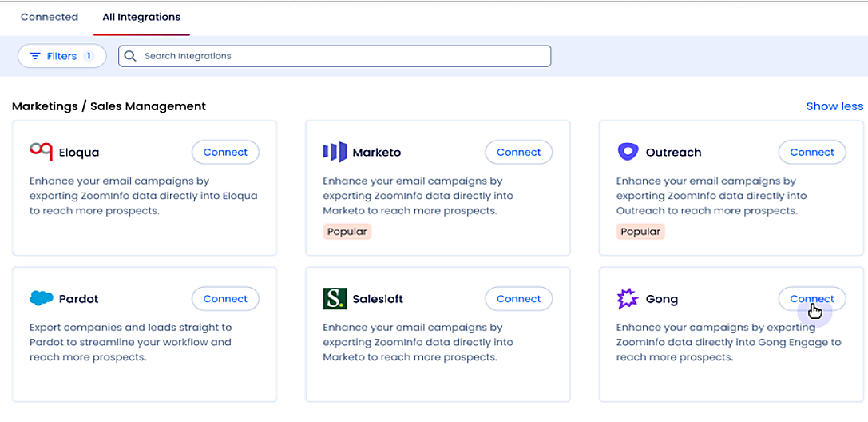The width and height of the screenshot is (868, 422).
Task: Click the Salesloft logo icon
Action: 335,298
